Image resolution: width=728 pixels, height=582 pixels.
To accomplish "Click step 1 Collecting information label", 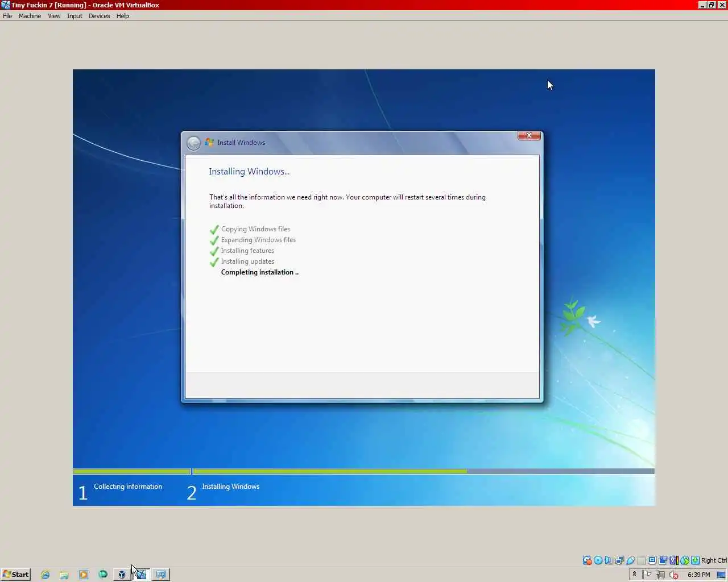I will pos(128,487).
